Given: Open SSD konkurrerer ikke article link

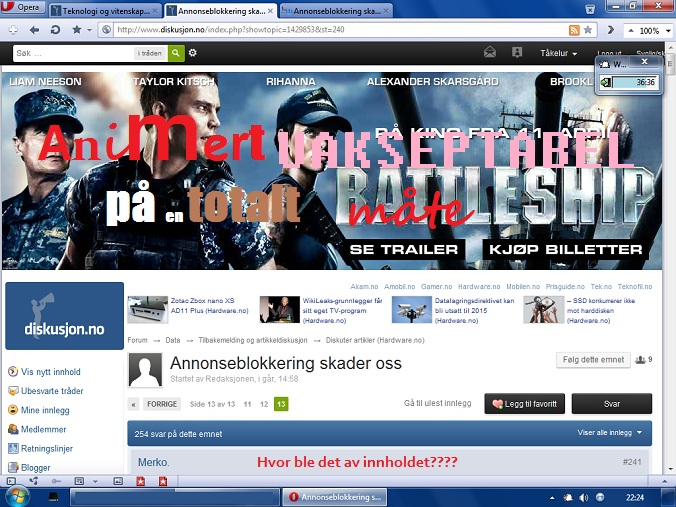Looking at the screenshot, I should click(x=601, y=310).
